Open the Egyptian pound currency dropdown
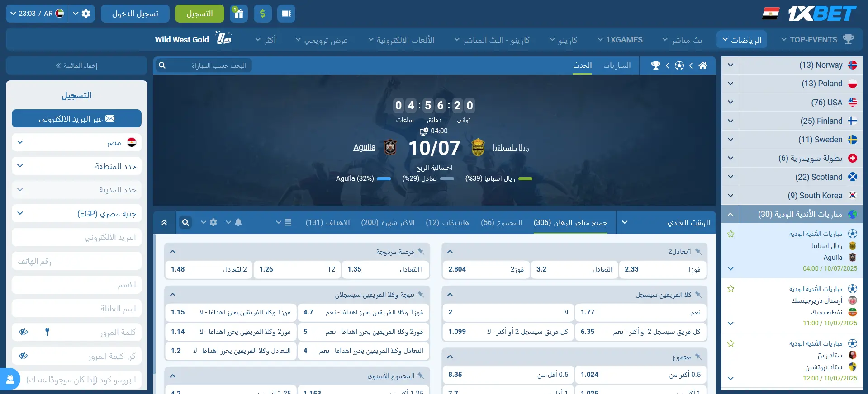 click(76, 213)
